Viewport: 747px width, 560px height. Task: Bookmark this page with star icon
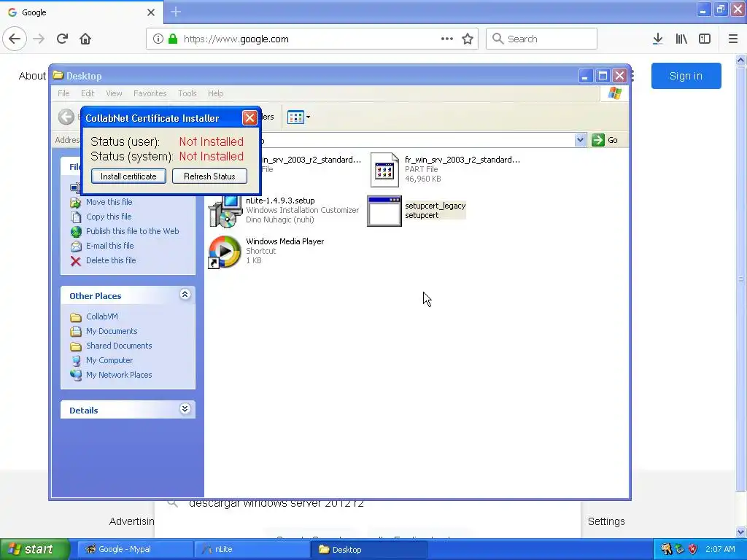click(468, 39)
